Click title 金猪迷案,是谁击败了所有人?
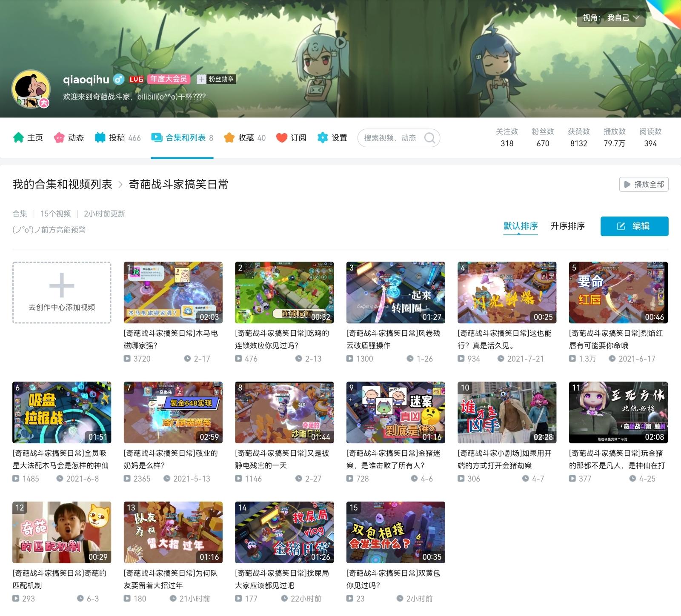The height and width of the screenshot is (616, 681). 393,459
